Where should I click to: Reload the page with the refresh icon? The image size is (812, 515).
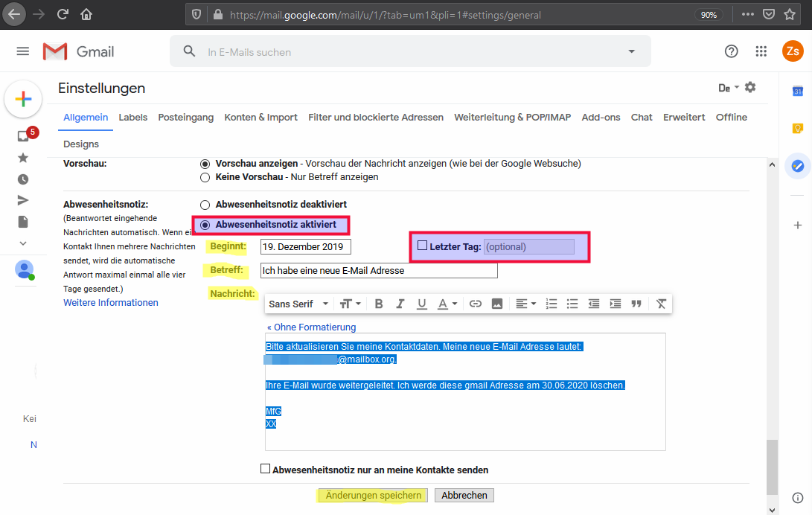click(x=63, y=14)
